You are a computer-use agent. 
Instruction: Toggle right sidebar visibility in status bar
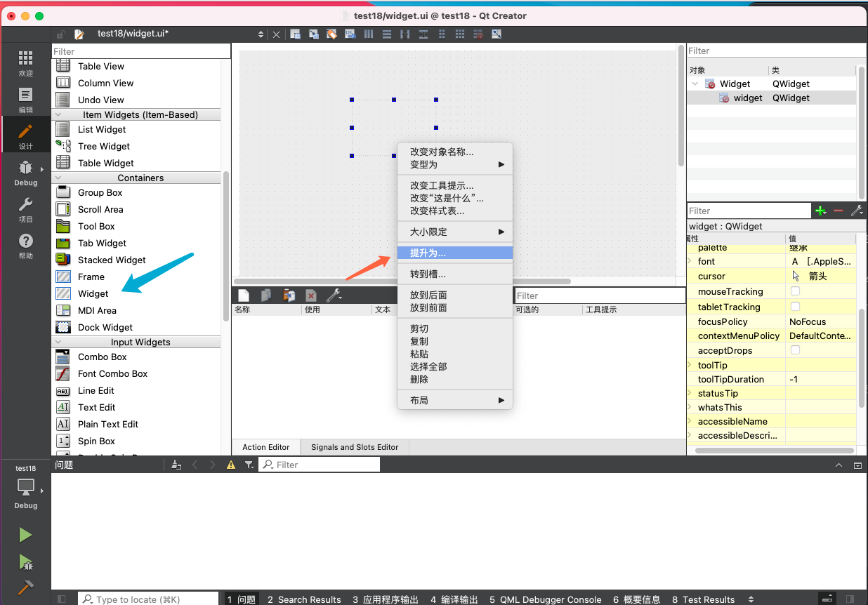[x=850, y=599]
